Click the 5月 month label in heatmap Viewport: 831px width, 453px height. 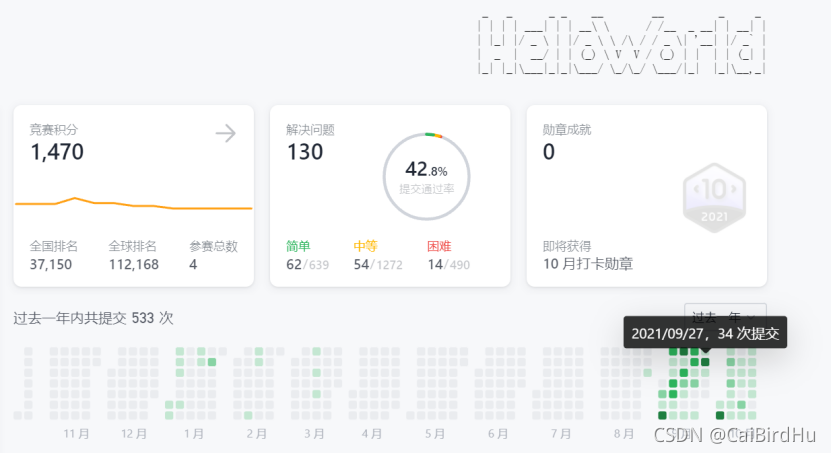[435, 434]
